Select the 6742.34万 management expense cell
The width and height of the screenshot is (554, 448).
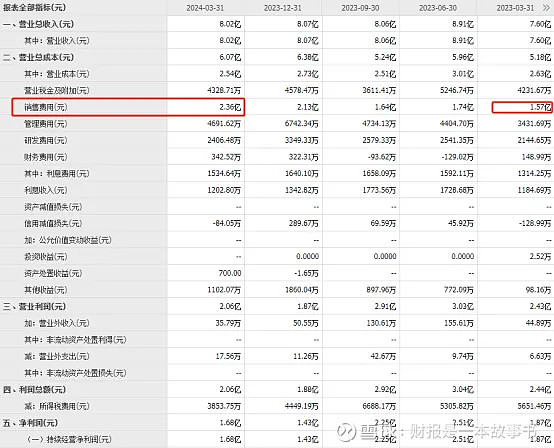302,124
